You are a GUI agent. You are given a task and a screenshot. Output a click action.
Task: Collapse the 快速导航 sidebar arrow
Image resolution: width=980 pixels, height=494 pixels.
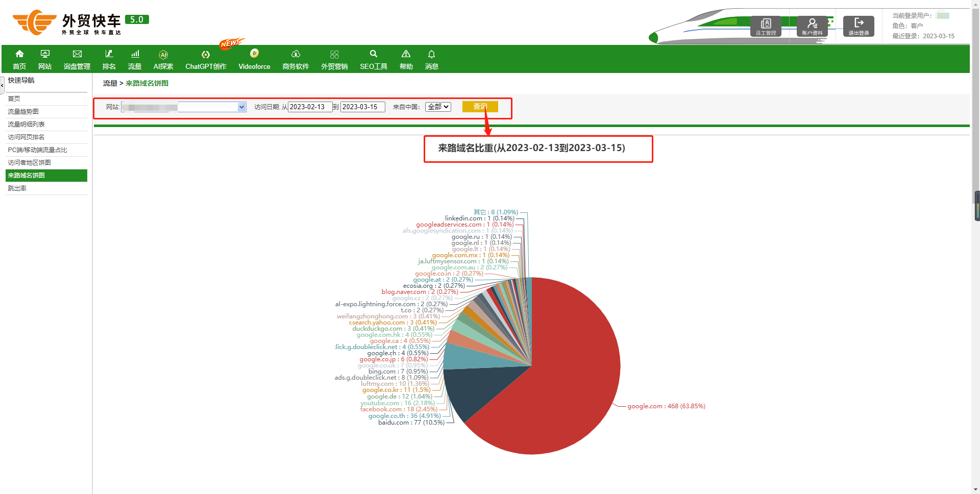tap(2, 85)
